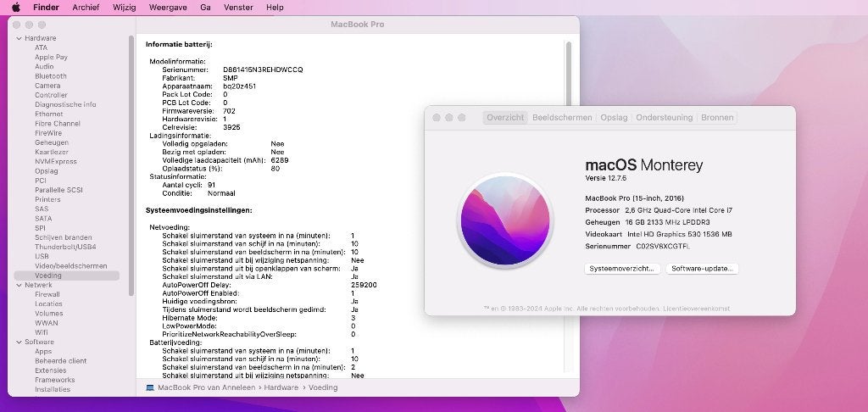Image resolution: width=868 pixels, height=412 pixels.
Task: Select FireWire in the sidebar
Action: [x=48, y=133]
